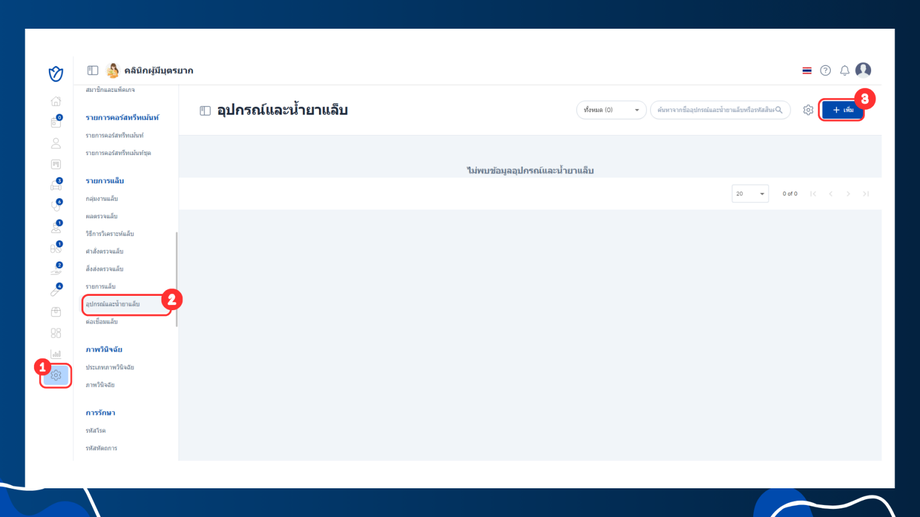Open help question mark icon
This screenshot has width=920, height=517.
click(x=826, y=70)
